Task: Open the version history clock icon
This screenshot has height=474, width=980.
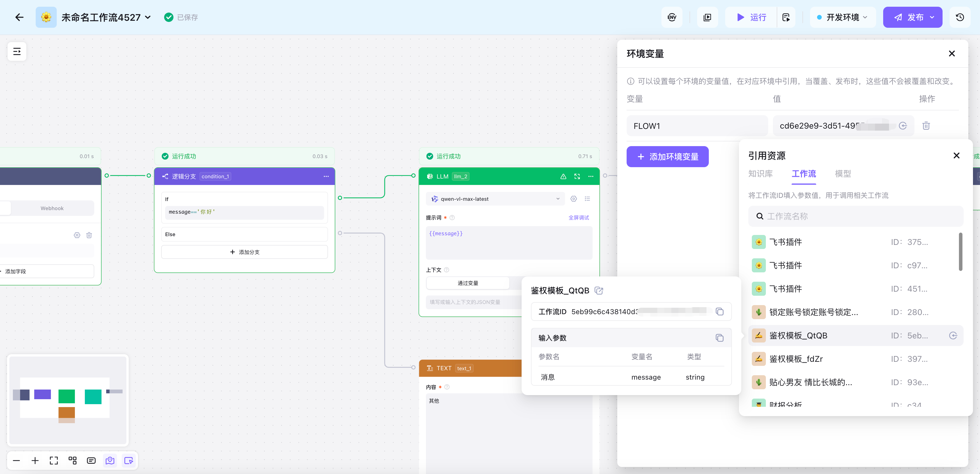Action: coord(960,17)
